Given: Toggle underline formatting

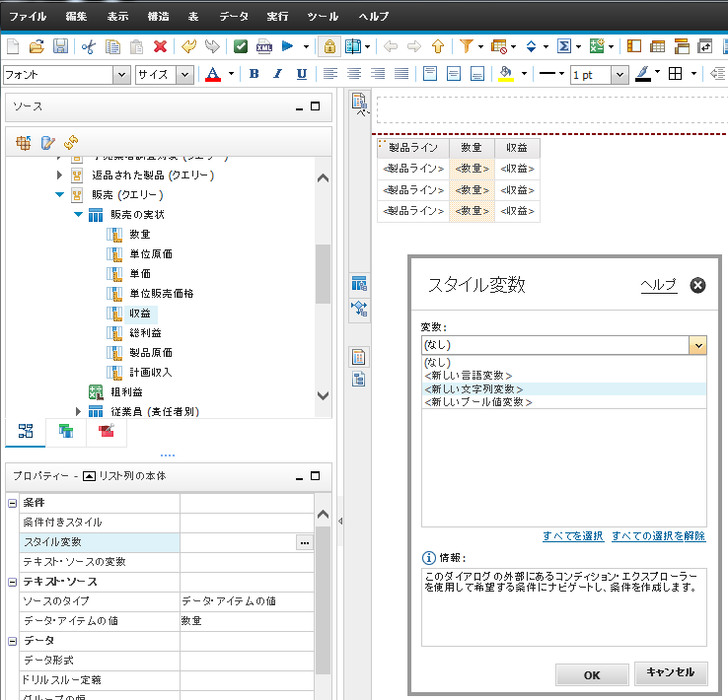Looking at the screenshot, I should (301, 74).
